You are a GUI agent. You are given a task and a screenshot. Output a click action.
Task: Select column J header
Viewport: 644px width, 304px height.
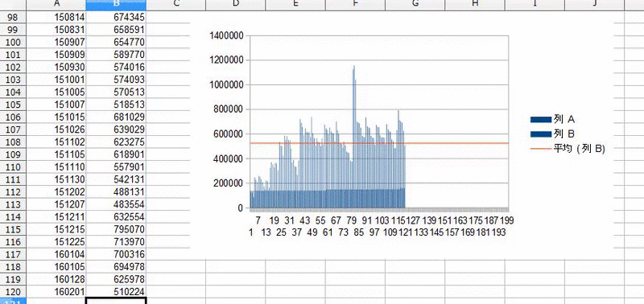click(x=594, y=5)
